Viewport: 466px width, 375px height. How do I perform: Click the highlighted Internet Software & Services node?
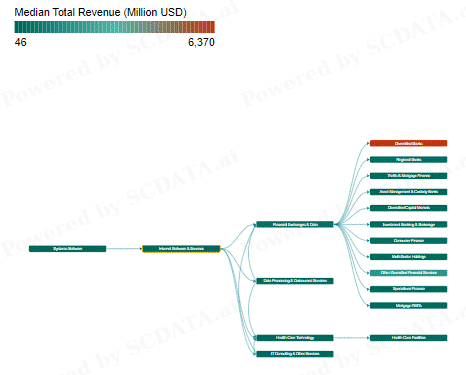click(x=181, y=249)
